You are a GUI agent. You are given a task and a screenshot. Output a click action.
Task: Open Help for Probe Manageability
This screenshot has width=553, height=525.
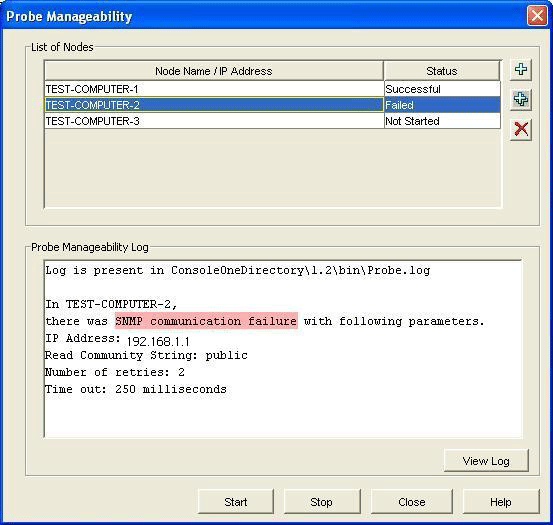tap(501, 501)
